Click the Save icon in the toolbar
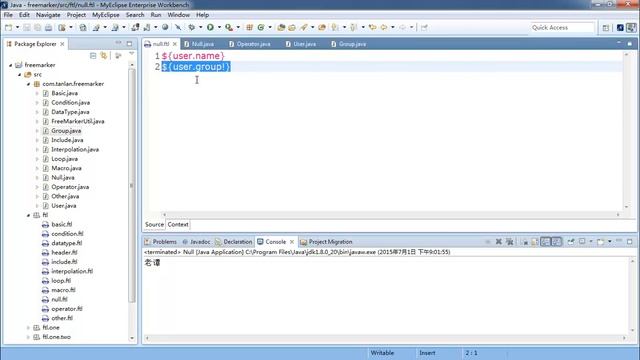The image size is (640, 360). click(27, 27)
